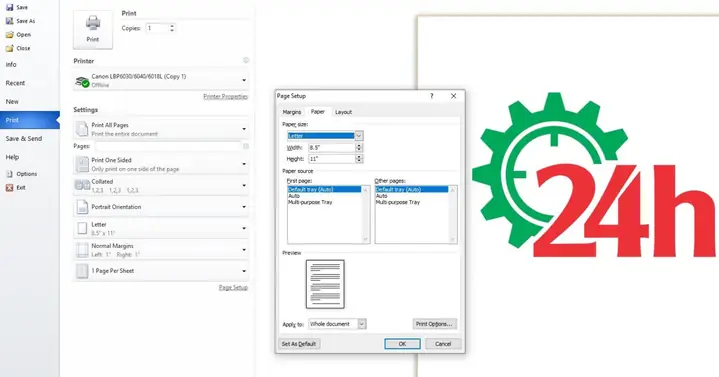
Task: Switch to the Margins tab
Action: (x=292, y=112)
